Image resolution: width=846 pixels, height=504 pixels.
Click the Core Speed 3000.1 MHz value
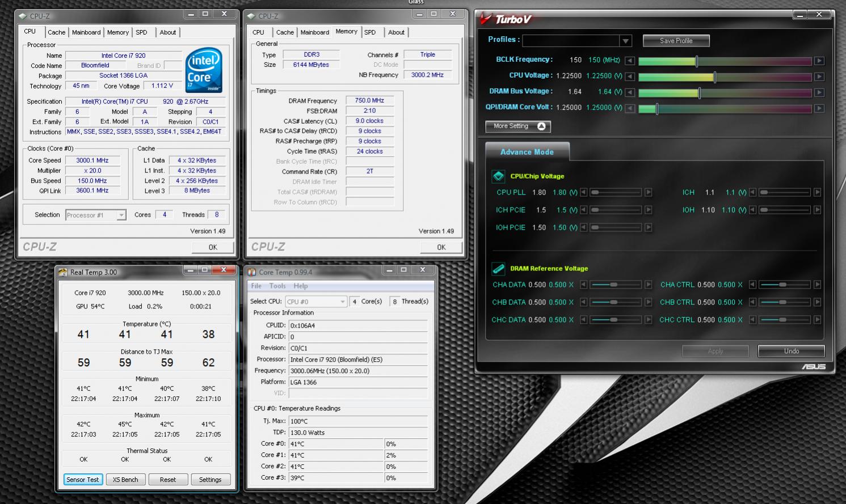(x=92, y=161)
